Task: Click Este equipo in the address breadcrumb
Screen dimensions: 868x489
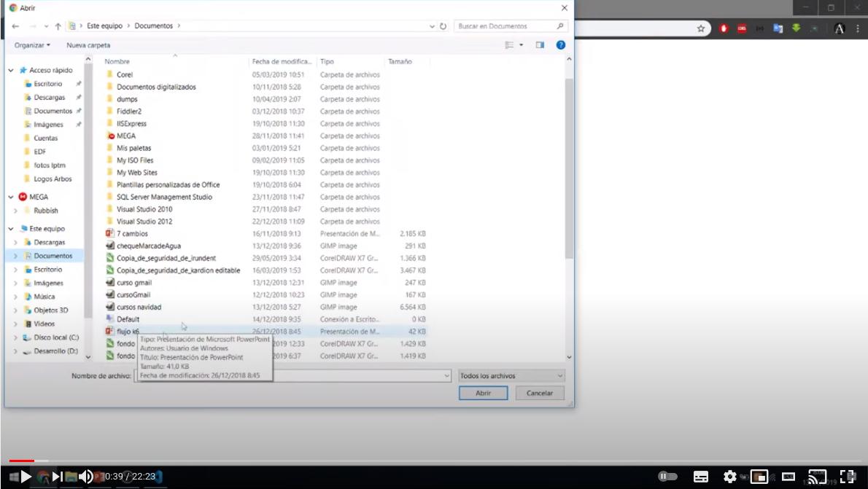Action: 104,26
